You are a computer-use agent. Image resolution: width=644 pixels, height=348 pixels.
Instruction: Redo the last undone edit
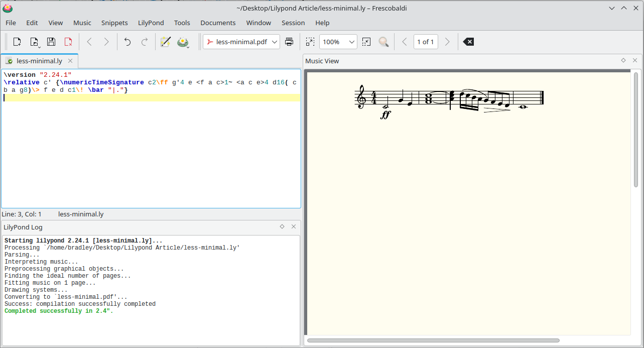(145, 42)
